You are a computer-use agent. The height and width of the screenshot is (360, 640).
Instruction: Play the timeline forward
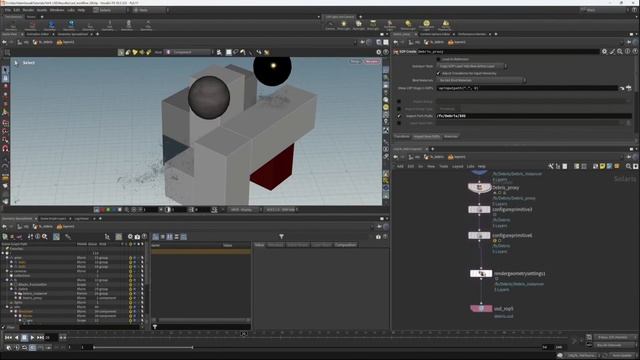(x=32, y=338)
